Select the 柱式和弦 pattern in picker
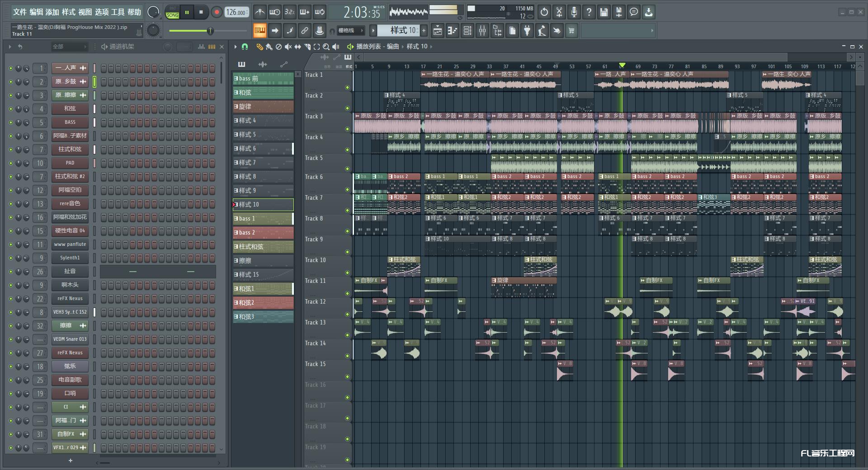 pos(263,247)
